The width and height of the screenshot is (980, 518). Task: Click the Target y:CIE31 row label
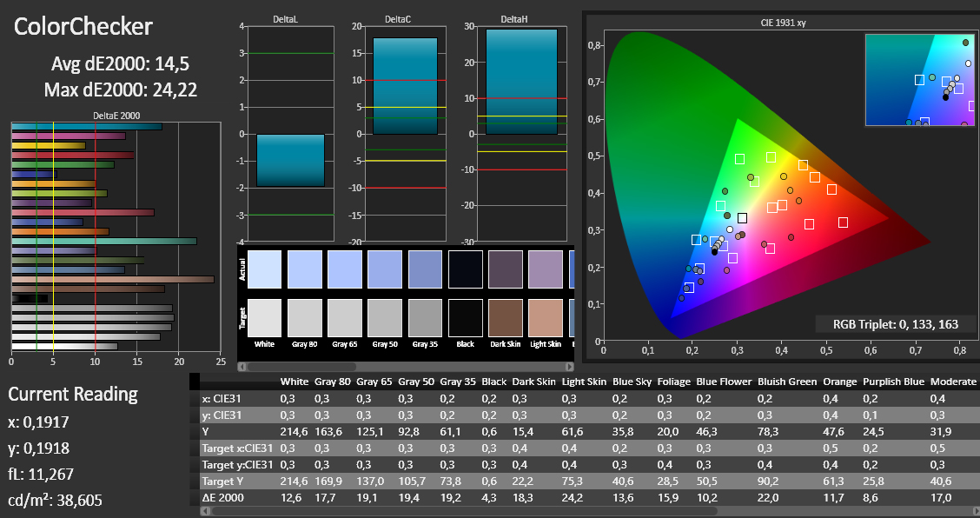237,465
